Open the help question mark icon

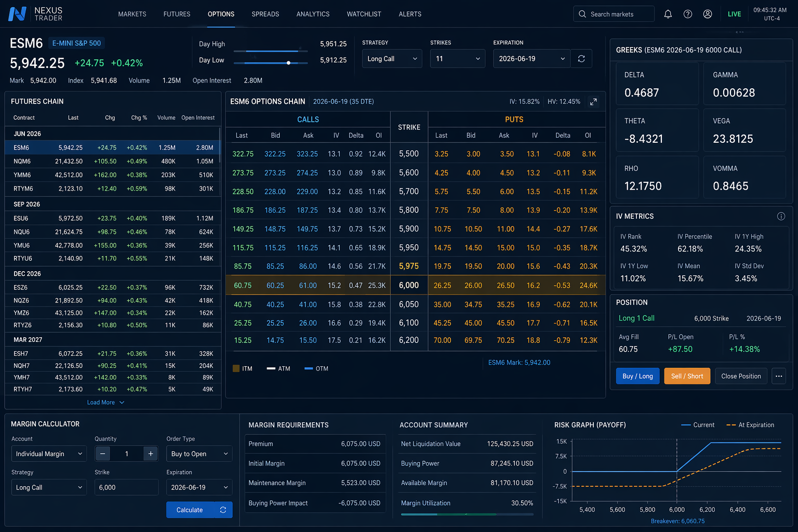click(688, 14)
